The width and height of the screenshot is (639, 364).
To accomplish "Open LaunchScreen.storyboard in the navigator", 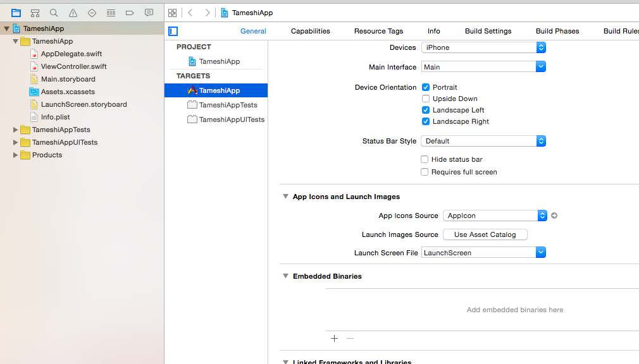I will 84,104.
